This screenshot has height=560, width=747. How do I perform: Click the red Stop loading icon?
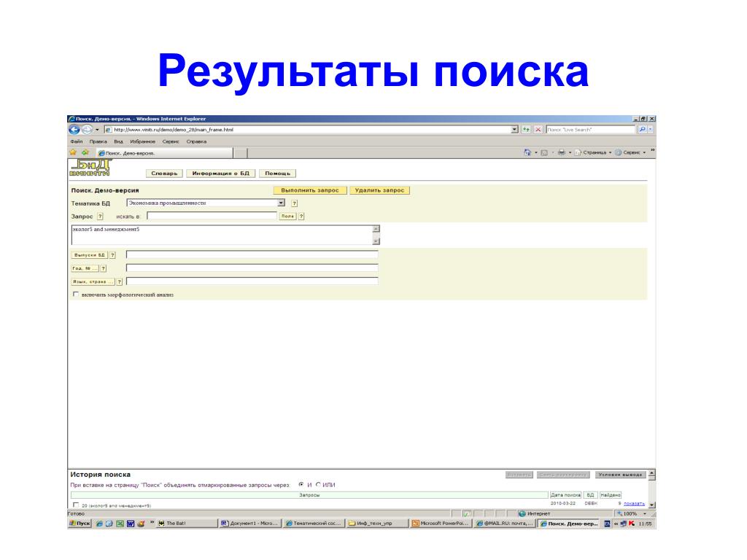click(538, 130)
